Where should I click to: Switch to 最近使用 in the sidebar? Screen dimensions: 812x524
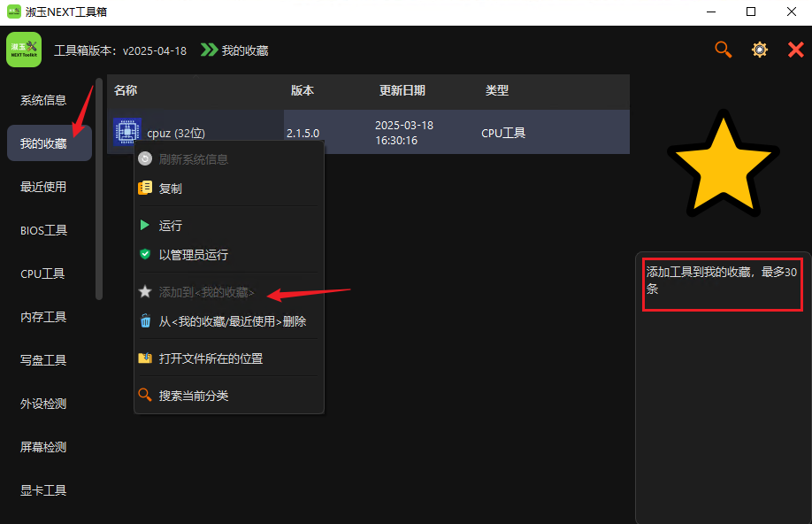(43, 187)
